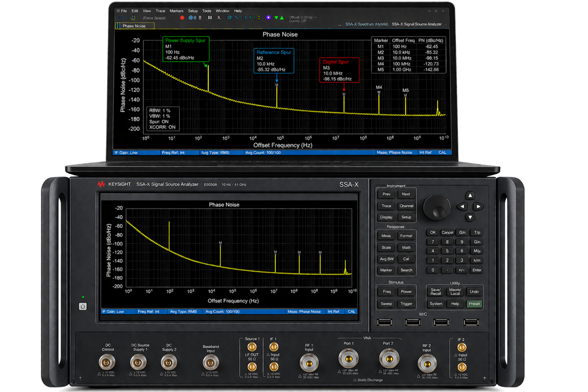The height and width of the screenshot is (392, 588).
Task: Open the Edit menu
Action: [134, 11]
